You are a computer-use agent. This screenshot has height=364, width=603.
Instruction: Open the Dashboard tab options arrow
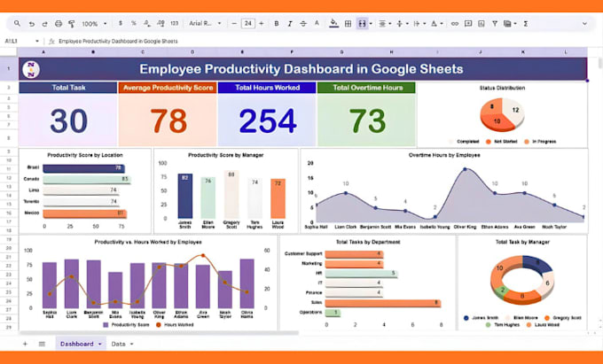pyautogui.click(x=100, y=344)
